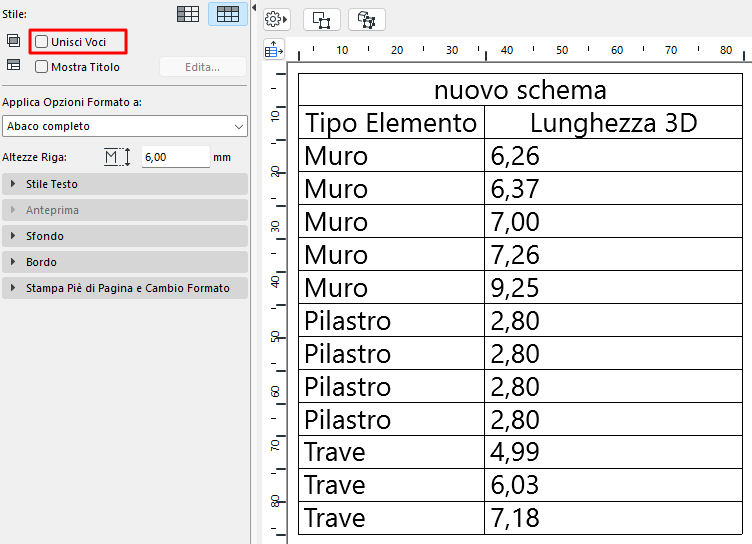
Task: Click the Trave cell in the 6,03 row
Action: pos(391,485)
